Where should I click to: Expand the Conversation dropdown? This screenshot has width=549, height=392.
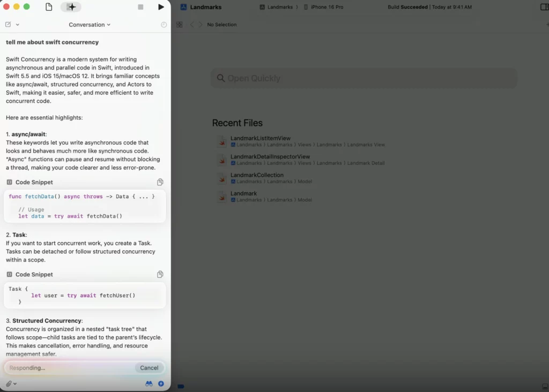pos(90,25)
